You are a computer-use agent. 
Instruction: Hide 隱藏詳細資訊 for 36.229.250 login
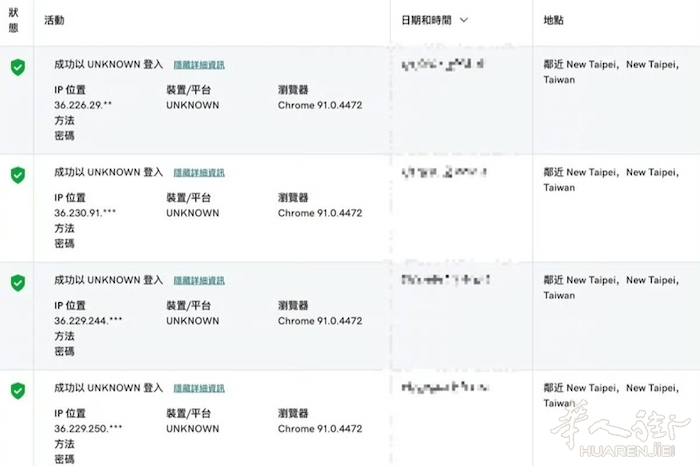point(199,389)
